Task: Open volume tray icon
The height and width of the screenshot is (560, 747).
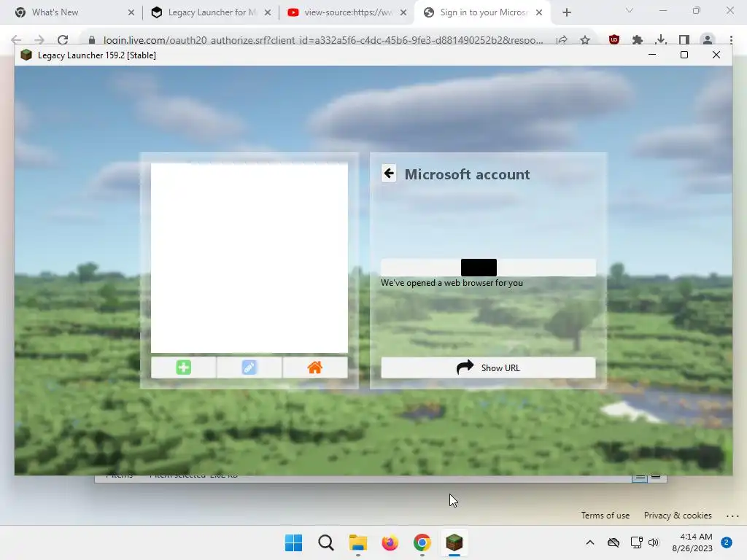Action: 653,542
